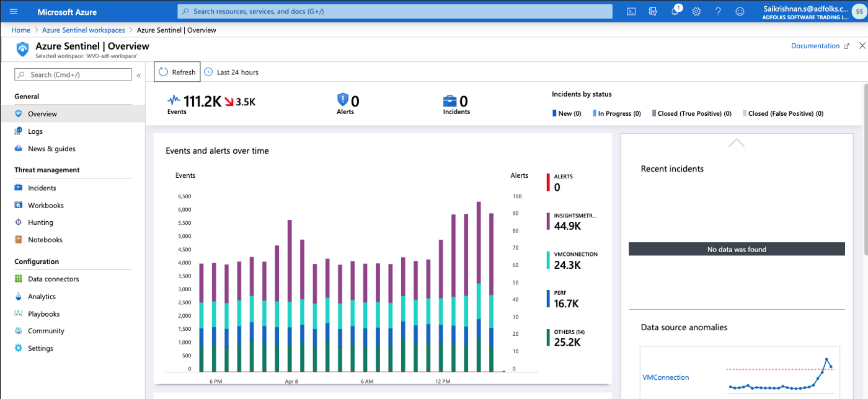Click the News & guides cloud icon
This screenshot has height=399, width=868.
(x=19, y=149)
